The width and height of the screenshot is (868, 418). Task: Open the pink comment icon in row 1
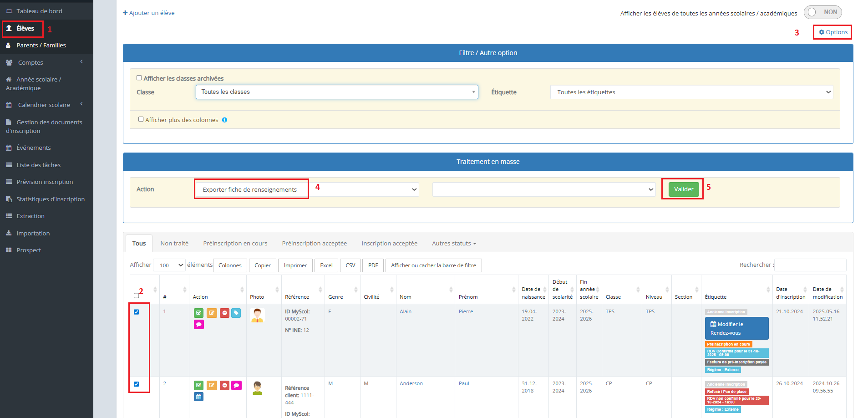[198, 325]
